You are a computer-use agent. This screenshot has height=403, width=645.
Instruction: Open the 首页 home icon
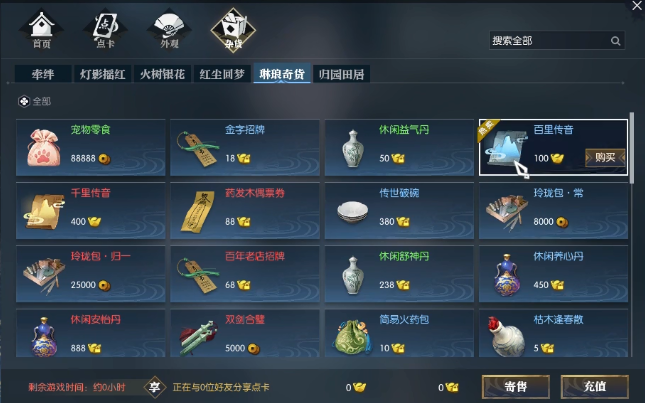tap(42, 29)
